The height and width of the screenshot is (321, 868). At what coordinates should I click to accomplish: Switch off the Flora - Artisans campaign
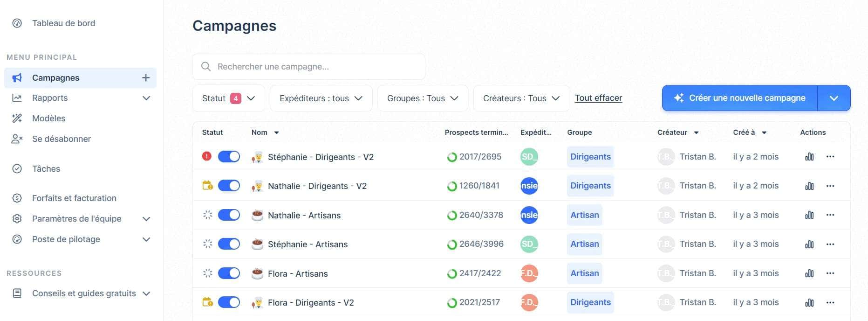229,273
